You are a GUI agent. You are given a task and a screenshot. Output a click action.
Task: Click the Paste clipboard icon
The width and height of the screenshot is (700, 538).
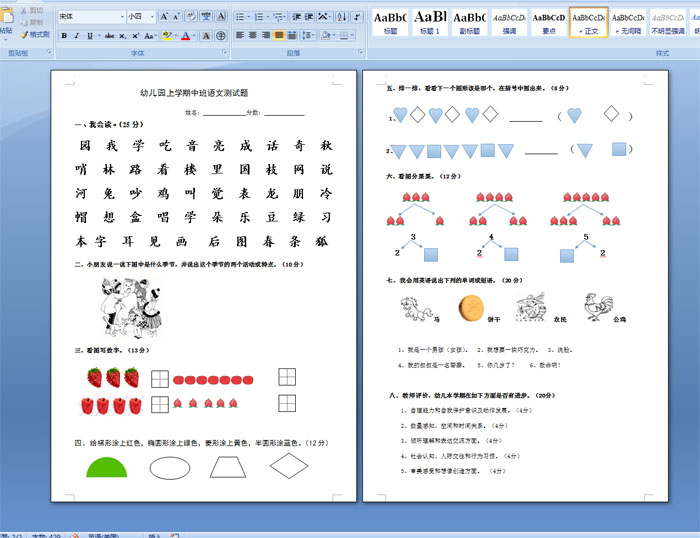[x=5, y=16]
